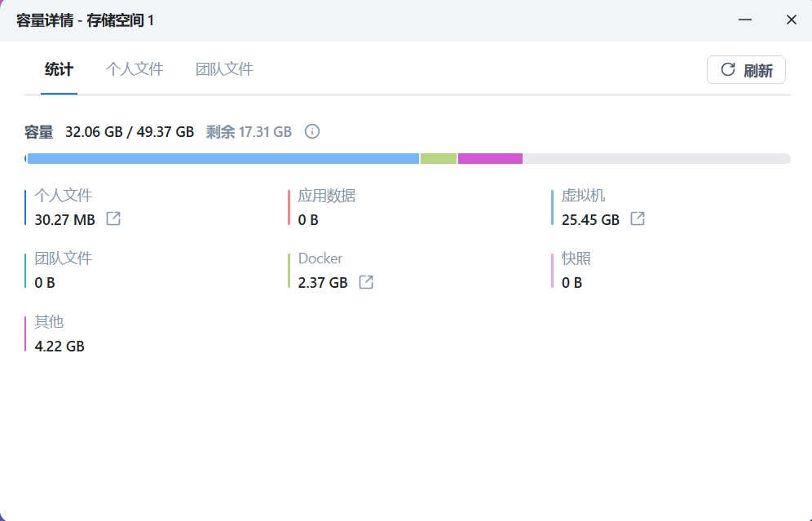Screen dimensions: 812x521
Task: Select the 统计 tab
Action: click(x=59, y=69)
